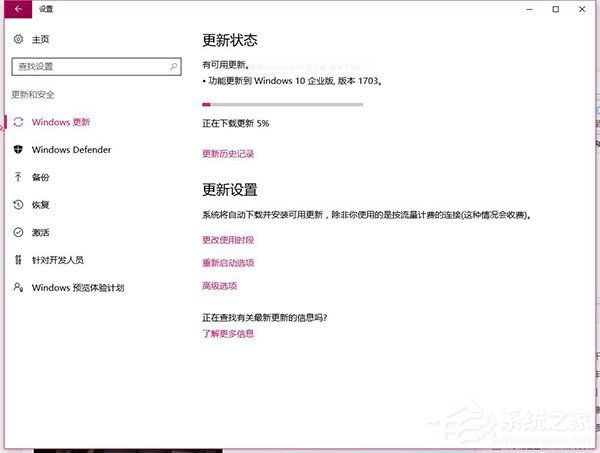Open 更新历史记录 update history link
This screenshot has width=600, height=453.
228,153
